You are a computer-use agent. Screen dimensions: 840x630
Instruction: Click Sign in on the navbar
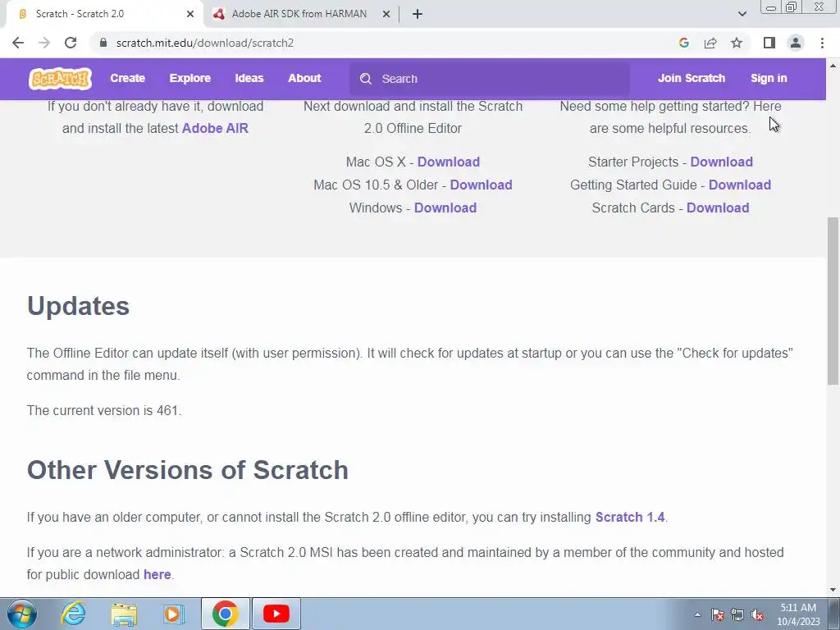[x=769, y=78]
